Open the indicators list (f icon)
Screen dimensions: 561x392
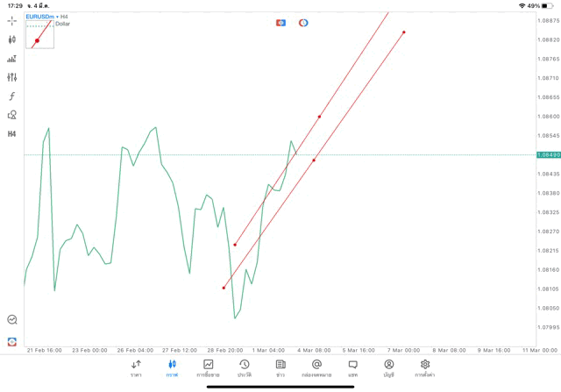(12, 96)
